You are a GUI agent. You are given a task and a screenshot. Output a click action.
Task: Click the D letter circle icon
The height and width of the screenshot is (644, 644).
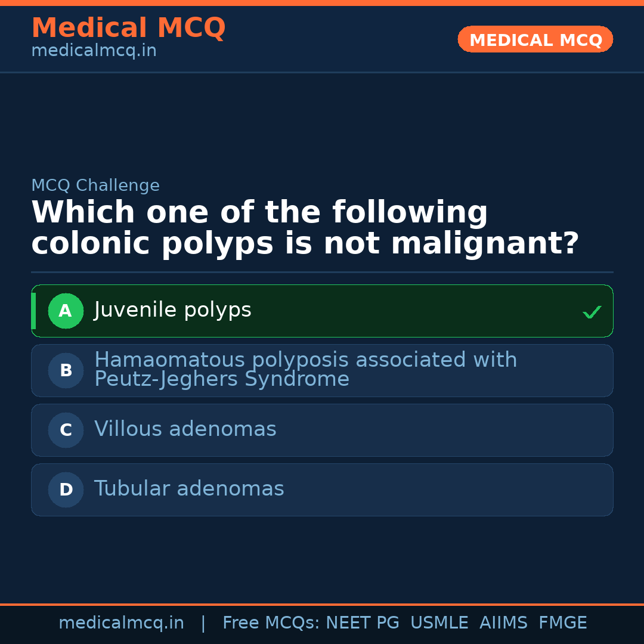[x=66, y=490]
